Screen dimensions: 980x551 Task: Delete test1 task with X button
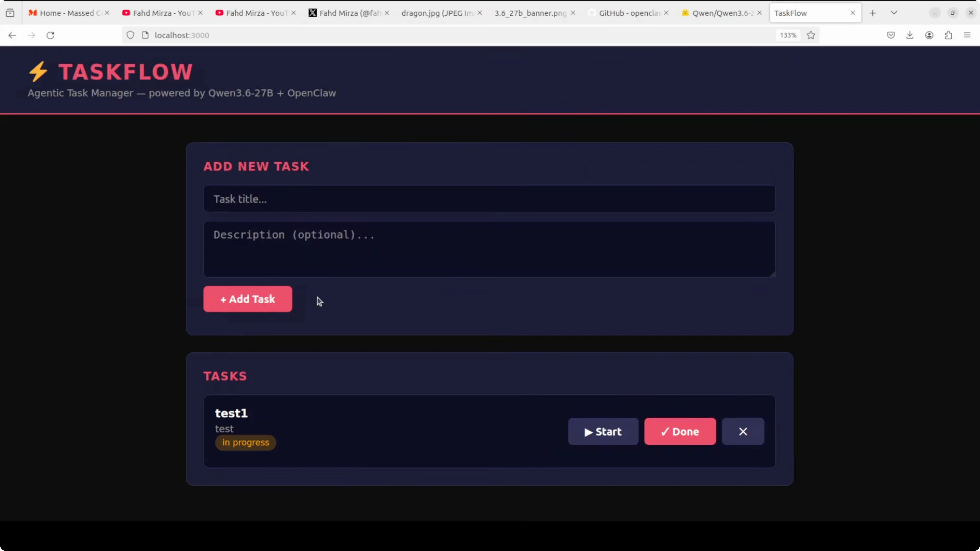(x=743, y=431)
